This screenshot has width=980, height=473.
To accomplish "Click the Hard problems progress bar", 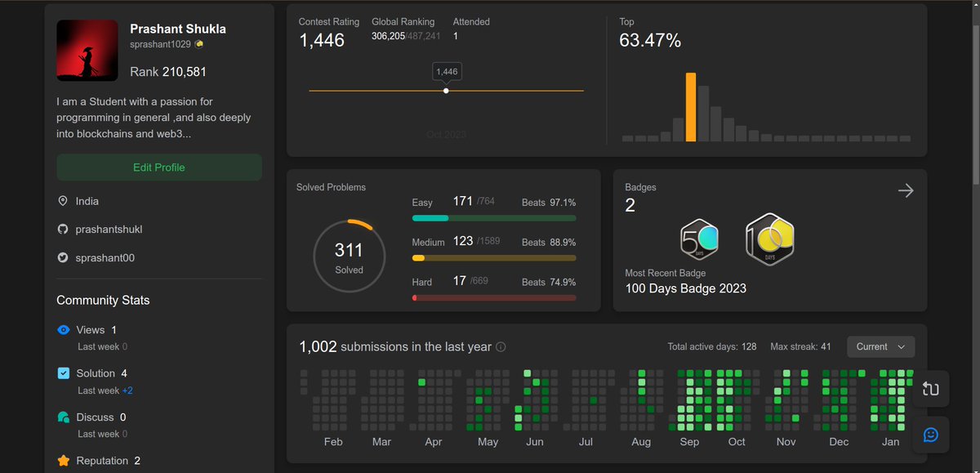I will pyautogui.click(x=494, y=298).
